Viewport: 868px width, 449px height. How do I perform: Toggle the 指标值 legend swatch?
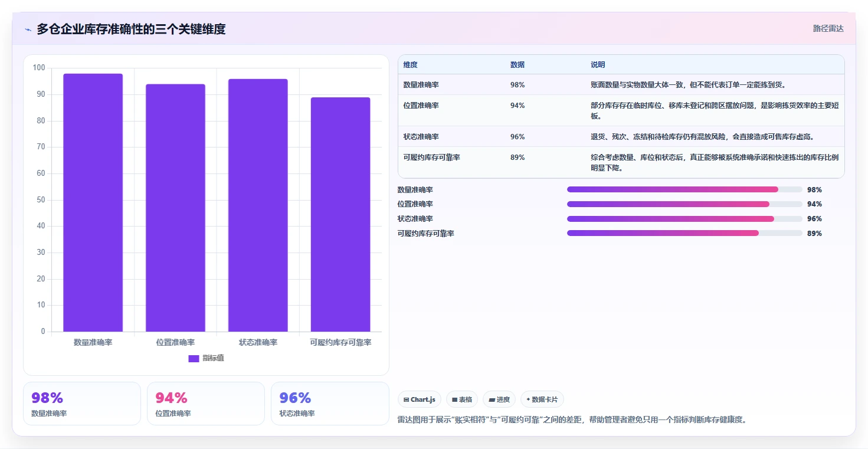pyautogui.click(x=194, y=358)
